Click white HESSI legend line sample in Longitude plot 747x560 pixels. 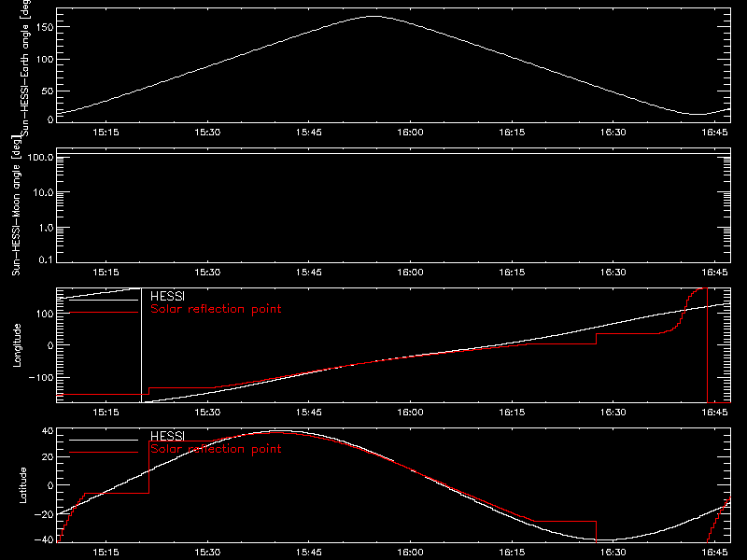pos(104,300)
